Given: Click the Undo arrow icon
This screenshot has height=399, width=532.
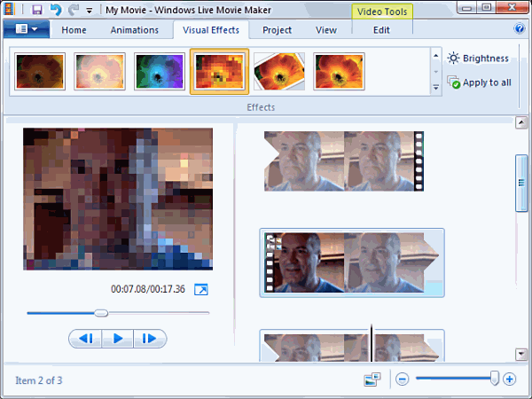Looking at the screenshot, I should [x=56, y=10].
